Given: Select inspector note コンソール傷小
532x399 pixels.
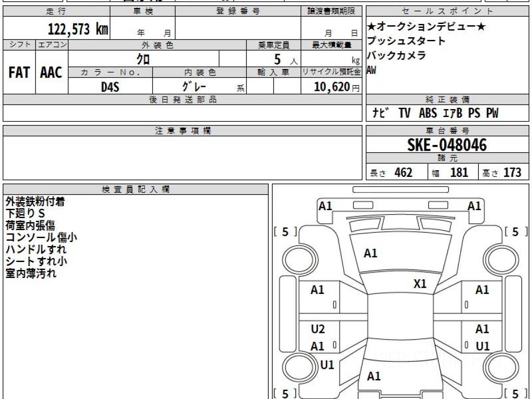Looking at the screenshot, I should (41, 237).
